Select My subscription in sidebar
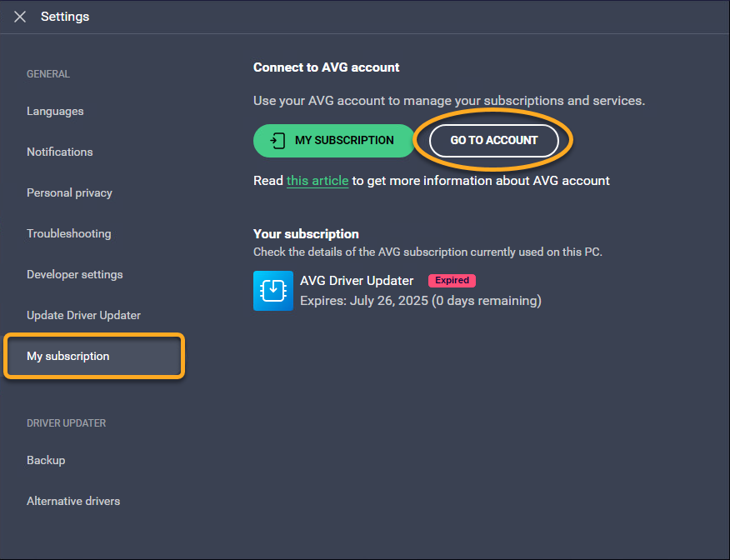Screen dimensions: 730x560 click(68, 357)
